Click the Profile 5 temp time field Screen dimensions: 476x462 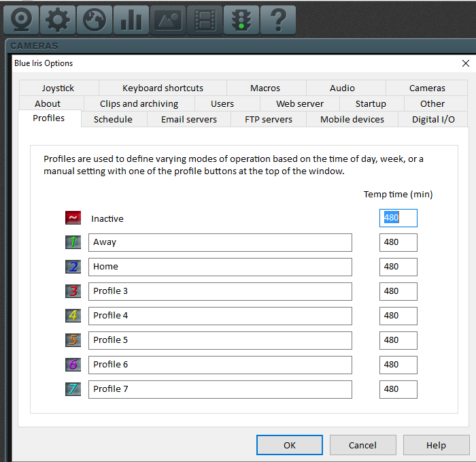pos(398,340)
